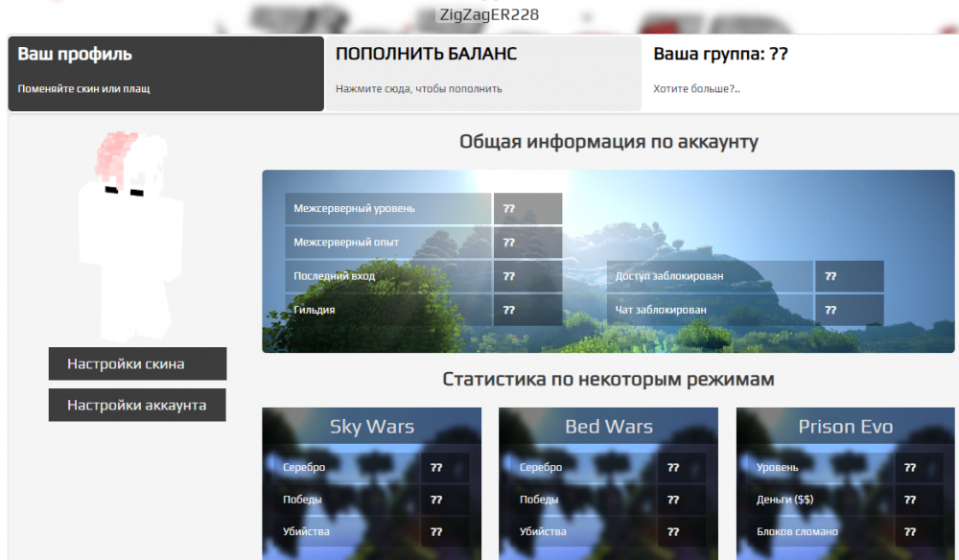Open the Настройки аккаунта settings

point(137,405)
